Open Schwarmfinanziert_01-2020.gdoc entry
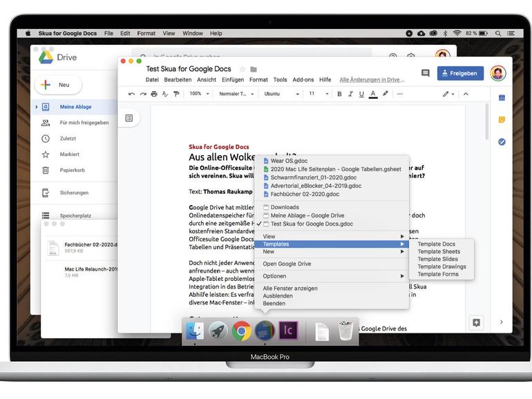The height and width of the screenshot is (399, 532). point(332,177)
